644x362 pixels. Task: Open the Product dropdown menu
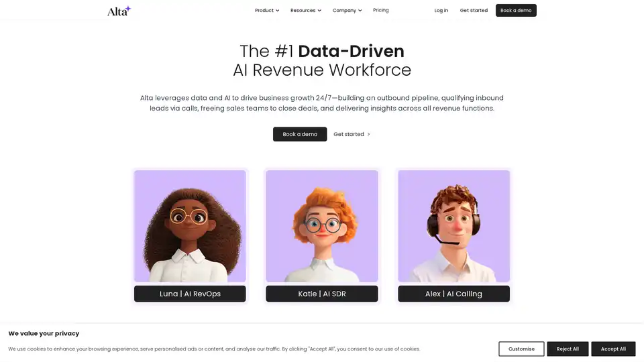click(x=264, y=11)
